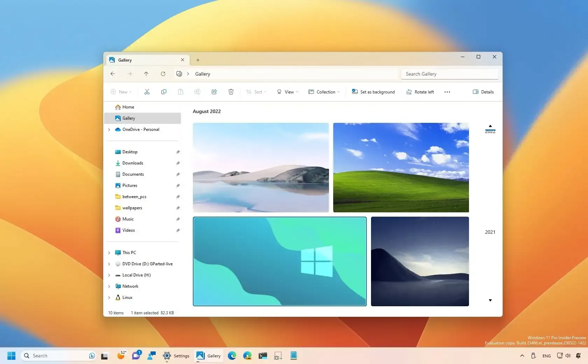Unpin the Pictures folder

[178, 185]
